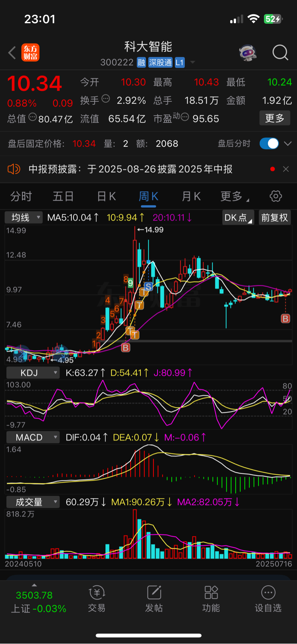Tap S sell marker on chart

[x=148, y=287]
